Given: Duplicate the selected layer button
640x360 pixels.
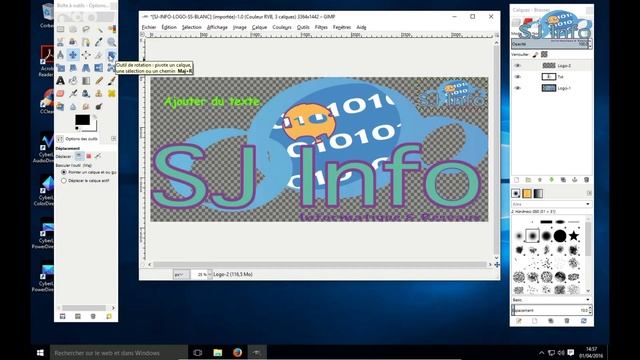Looking at the screenshot, I should coord(563,180).
